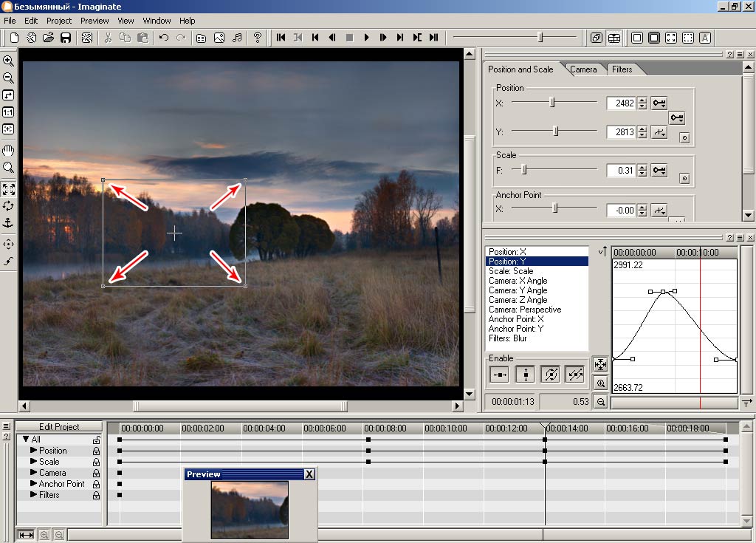Image resolution: width=756 pixels, height=543 pixels.
Task: Click the Zoom In magnifier tool
Action: coord(8,61)
